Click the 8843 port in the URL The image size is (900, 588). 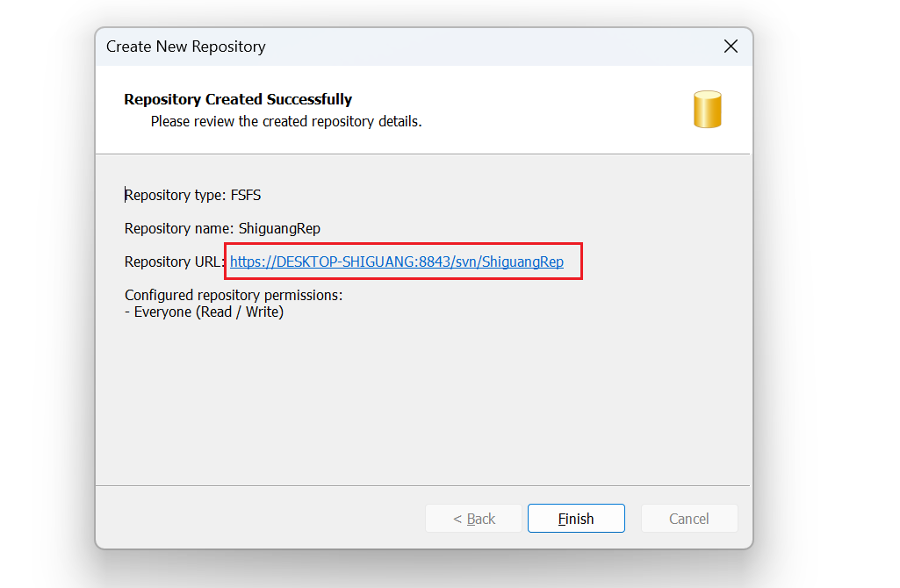[x=435, y=262]
